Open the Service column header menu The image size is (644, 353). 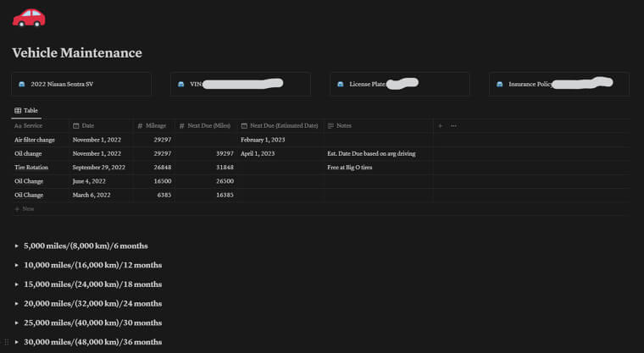tap(41, 125)
